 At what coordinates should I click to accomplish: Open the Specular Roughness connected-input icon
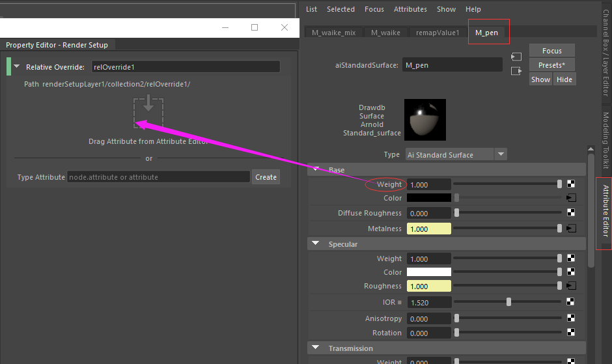tap(571, 286)
